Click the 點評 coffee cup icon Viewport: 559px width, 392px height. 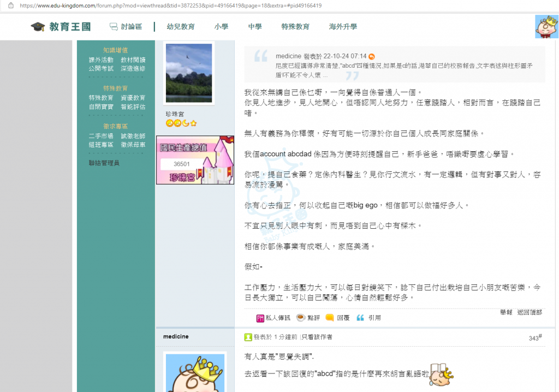[x=300, y=318]
